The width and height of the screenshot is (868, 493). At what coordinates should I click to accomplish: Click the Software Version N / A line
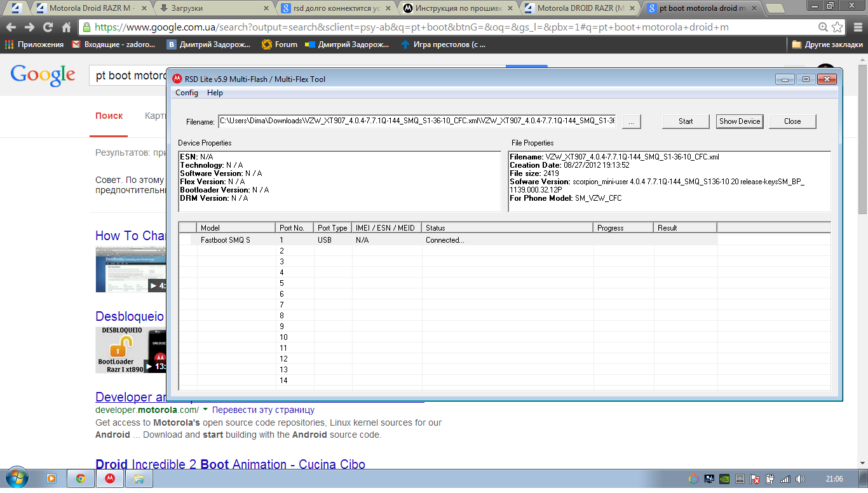[x=220, y=173]
